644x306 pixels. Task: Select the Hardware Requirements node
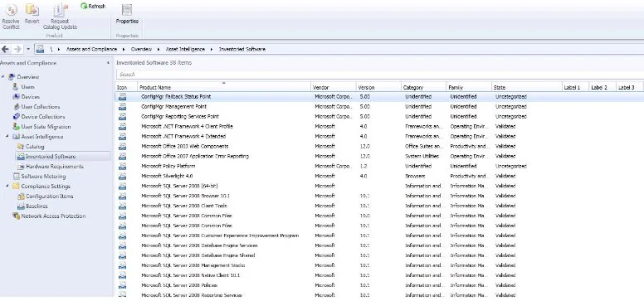(x=55, y=166)
